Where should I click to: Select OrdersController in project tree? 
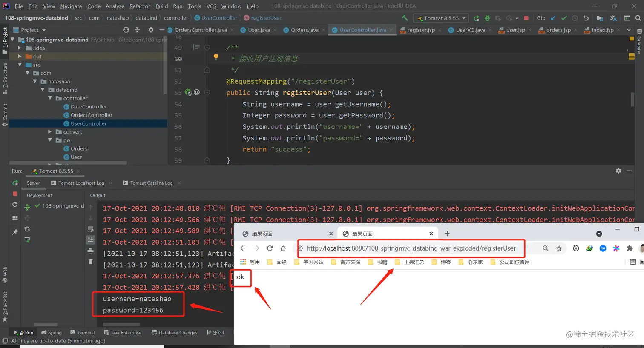91,115
